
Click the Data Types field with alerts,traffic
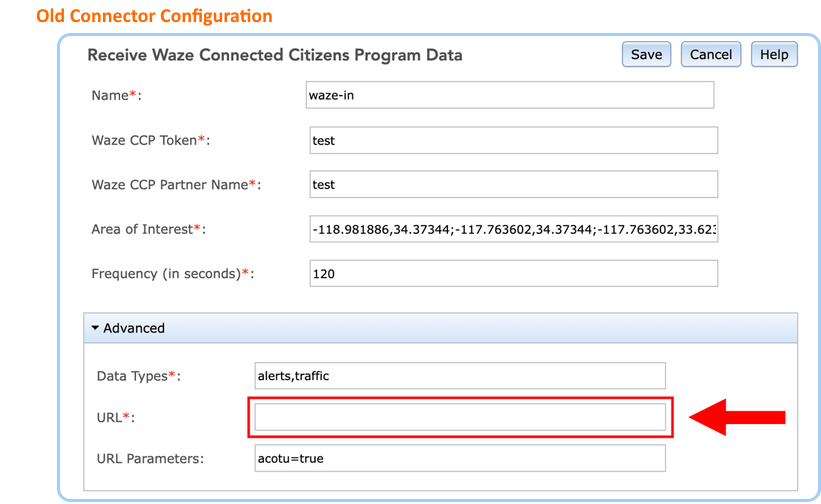(460, 375)
